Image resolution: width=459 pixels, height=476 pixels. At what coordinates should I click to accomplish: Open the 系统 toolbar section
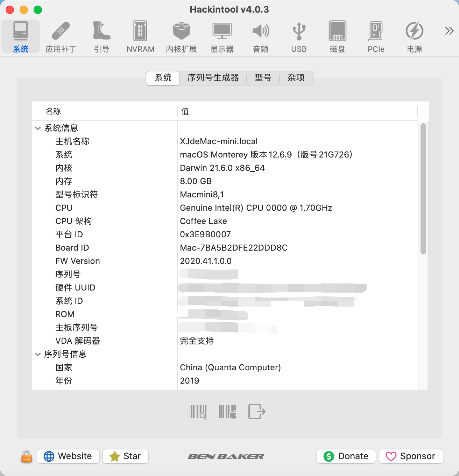[21, 37]
